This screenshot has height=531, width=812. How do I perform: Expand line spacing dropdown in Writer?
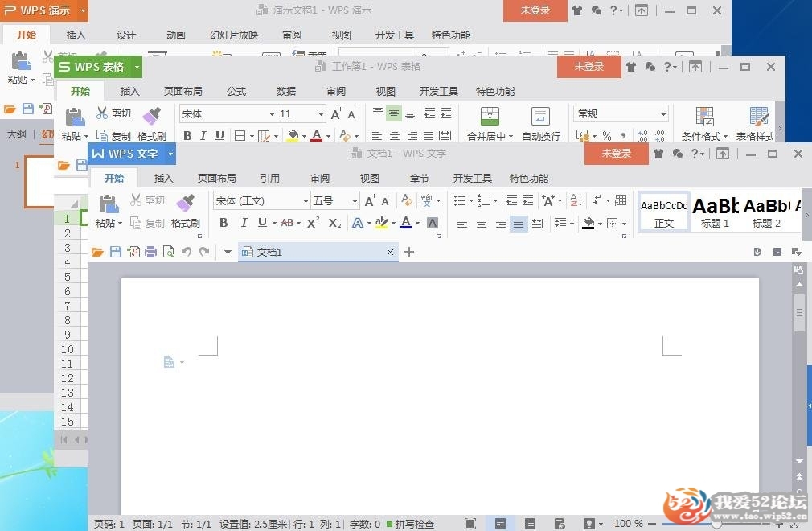pos(572,224)
